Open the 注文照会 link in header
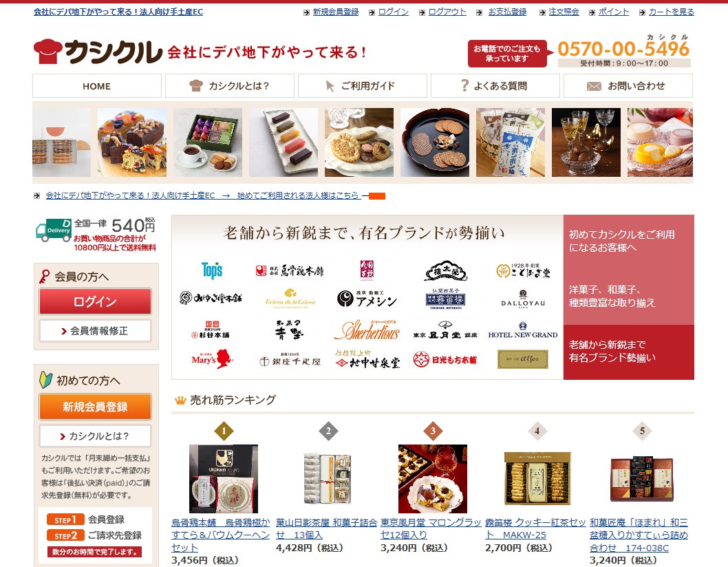Screen dimensions: 728x567 coord(564,12)
